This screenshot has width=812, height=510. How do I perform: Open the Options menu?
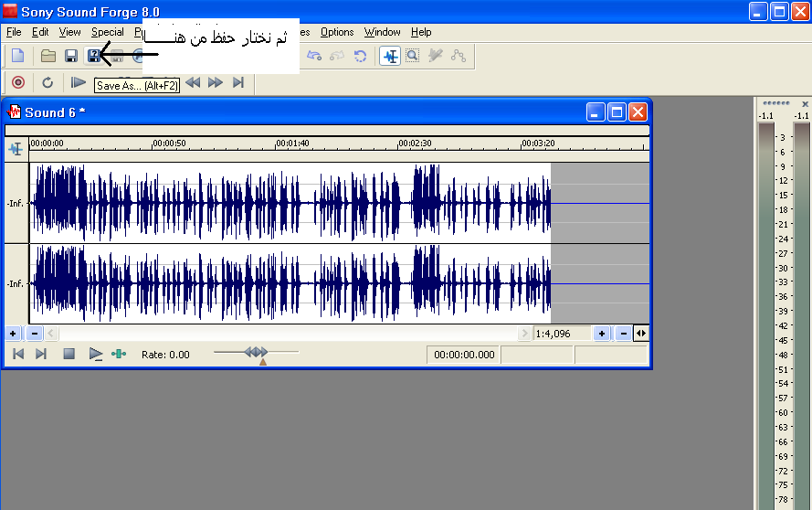[x=337, y=32]
